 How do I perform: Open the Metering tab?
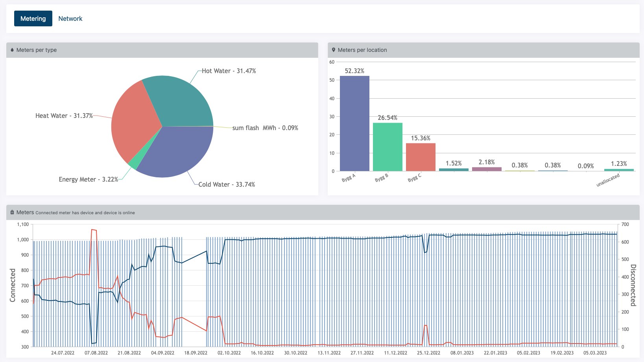click(33, 18)
